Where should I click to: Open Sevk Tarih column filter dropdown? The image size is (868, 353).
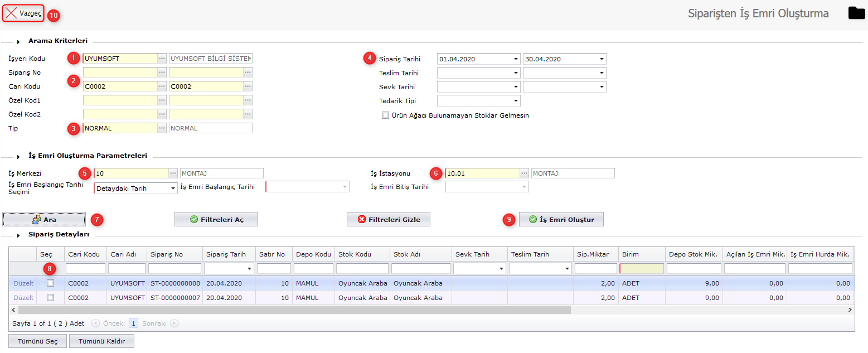click(x=501, y=269)
